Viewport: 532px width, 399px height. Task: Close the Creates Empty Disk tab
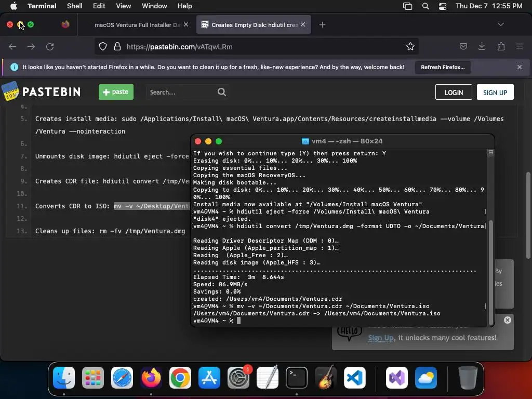(303, 24)
